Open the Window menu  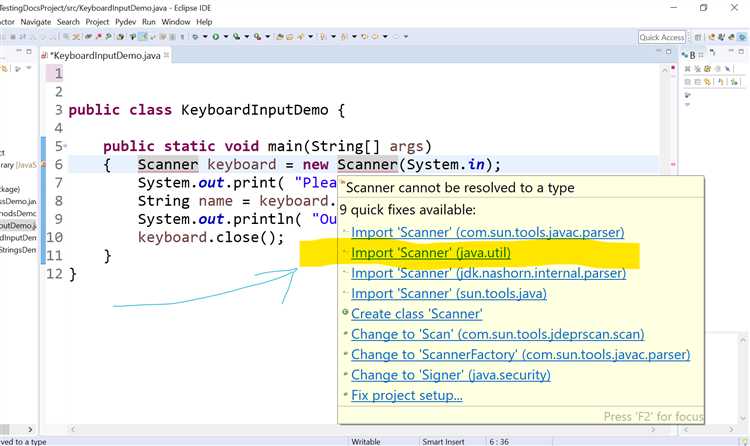176,22
